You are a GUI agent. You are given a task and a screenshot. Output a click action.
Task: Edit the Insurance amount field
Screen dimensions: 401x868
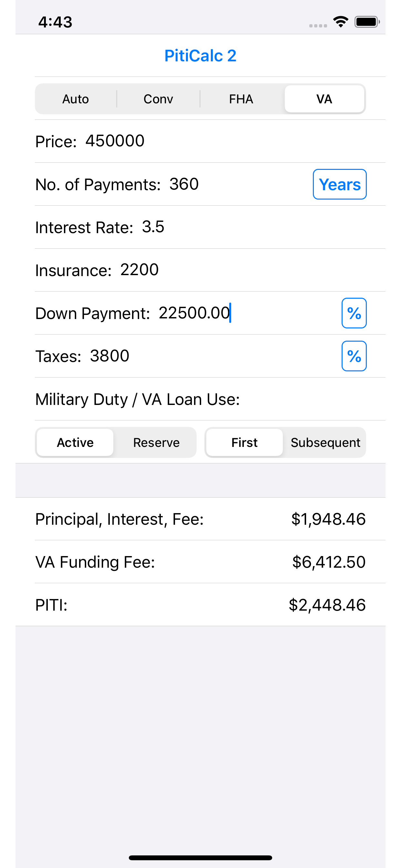tap(139, 270)
